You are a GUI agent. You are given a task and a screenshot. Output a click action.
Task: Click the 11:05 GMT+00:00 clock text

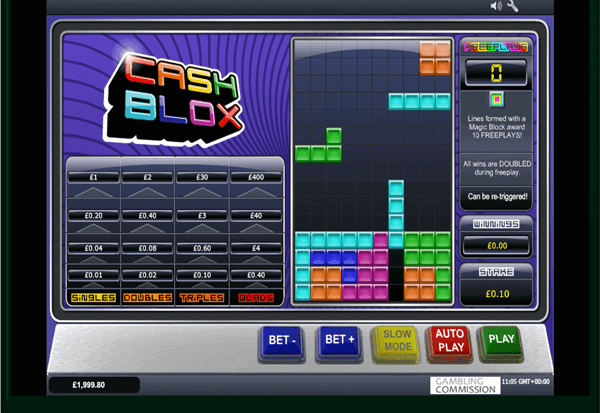(525, 382)
